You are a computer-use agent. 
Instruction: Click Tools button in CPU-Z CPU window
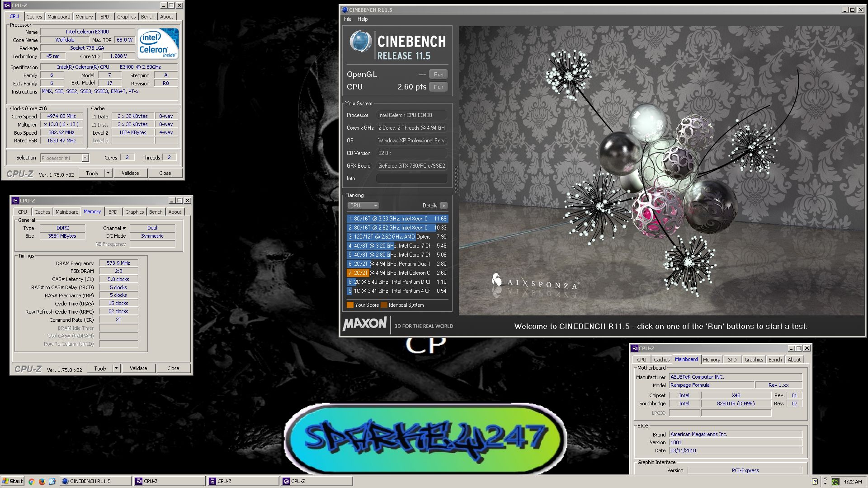(x=92, y=173)
